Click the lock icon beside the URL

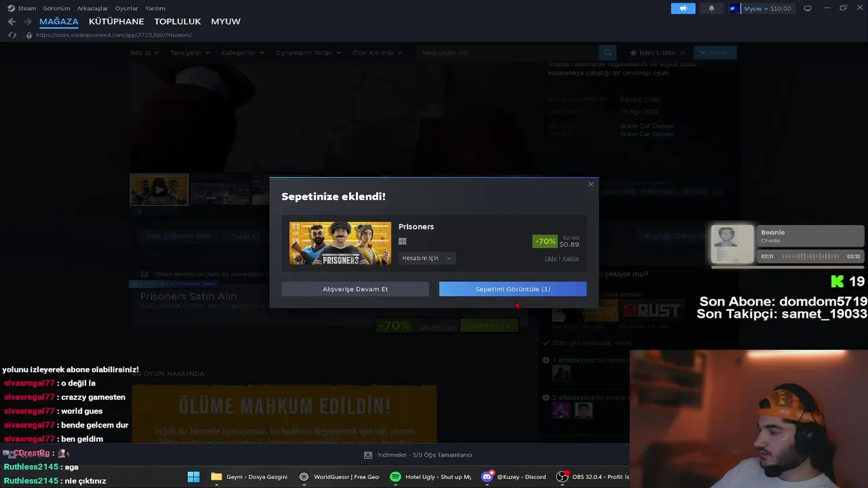[x=29, y=35]
